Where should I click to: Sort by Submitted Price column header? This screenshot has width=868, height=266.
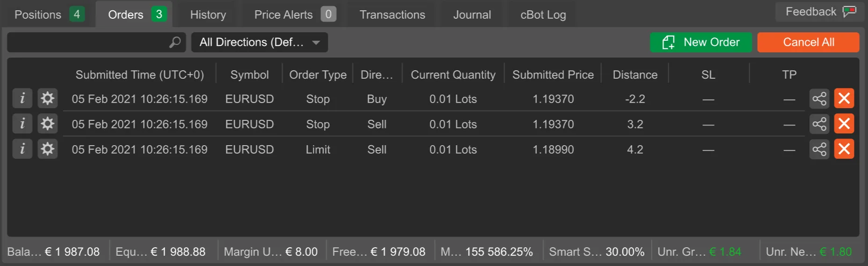tap(553, 74)
